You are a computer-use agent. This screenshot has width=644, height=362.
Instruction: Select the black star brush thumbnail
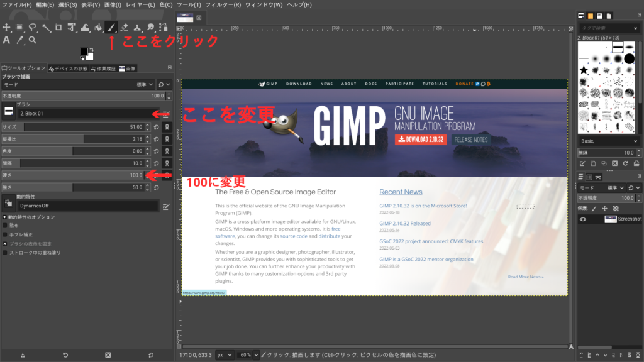584,70
